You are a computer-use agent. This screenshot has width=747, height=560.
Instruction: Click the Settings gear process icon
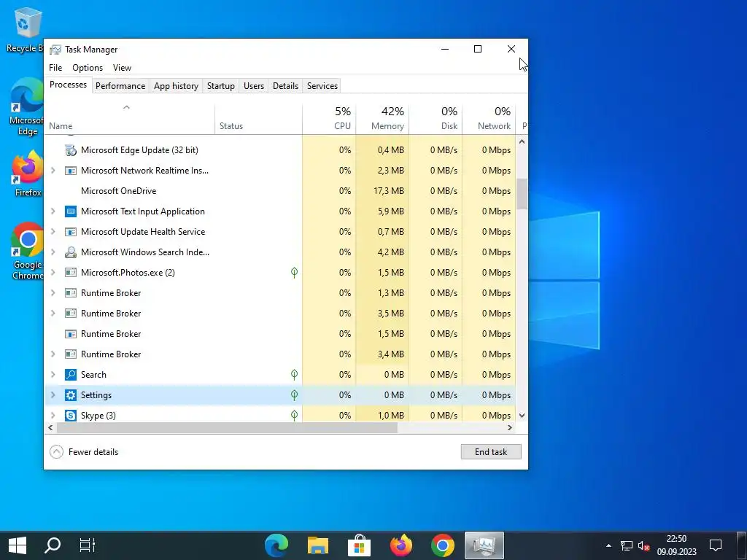pos(71,395)
